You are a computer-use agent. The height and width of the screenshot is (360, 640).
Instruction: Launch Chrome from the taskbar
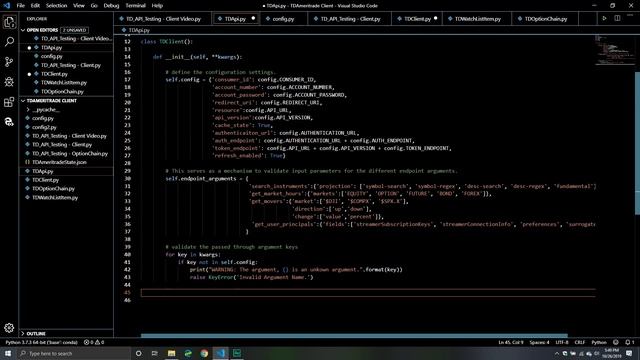[x=204, y=353]
